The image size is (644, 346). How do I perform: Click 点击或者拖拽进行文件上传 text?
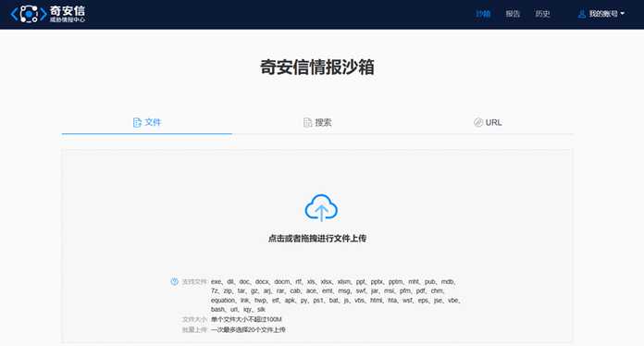pyautogui.click(x=317, y=238)
